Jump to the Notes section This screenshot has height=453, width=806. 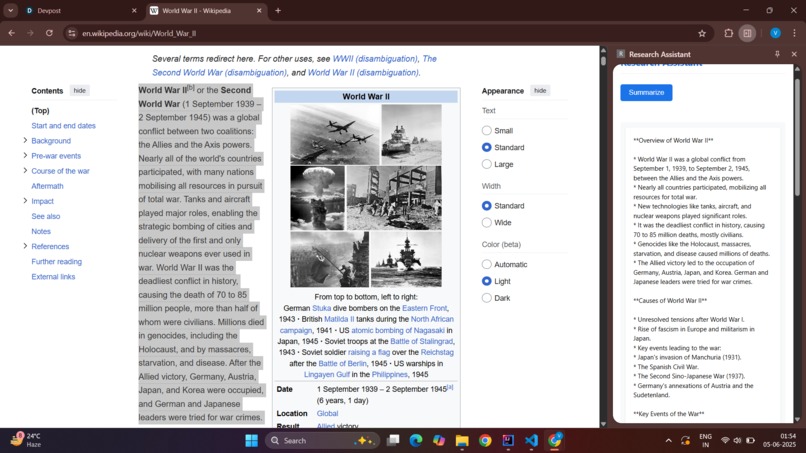click(41, 231)
